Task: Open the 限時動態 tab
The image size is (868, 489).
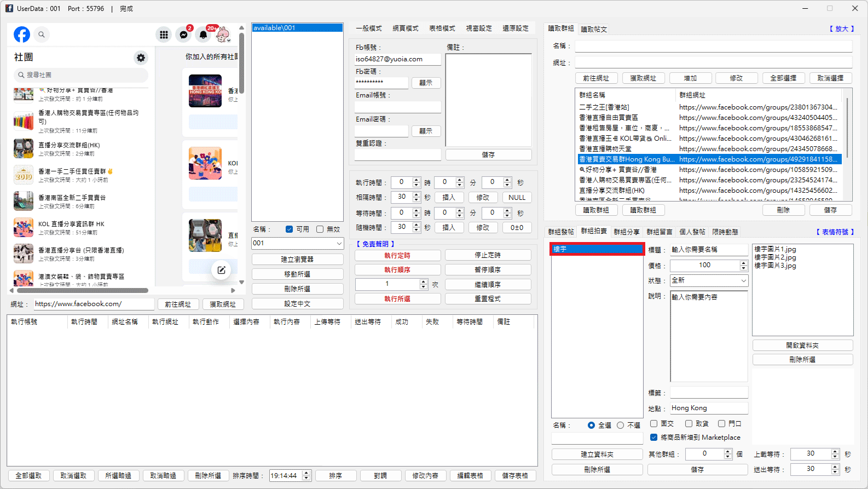Action: point(725,232)
